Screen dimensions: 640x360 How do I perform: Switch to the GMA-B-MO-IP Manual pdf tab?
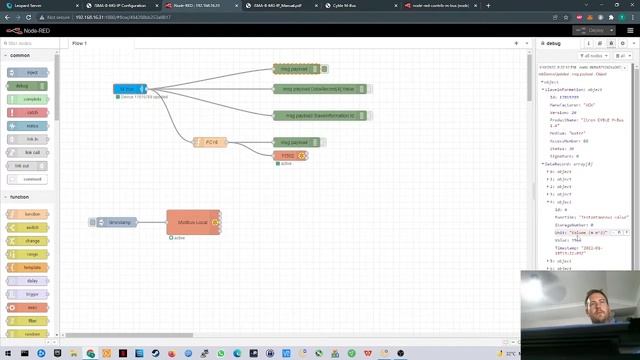pyautogui.click(x=281, y=6)
